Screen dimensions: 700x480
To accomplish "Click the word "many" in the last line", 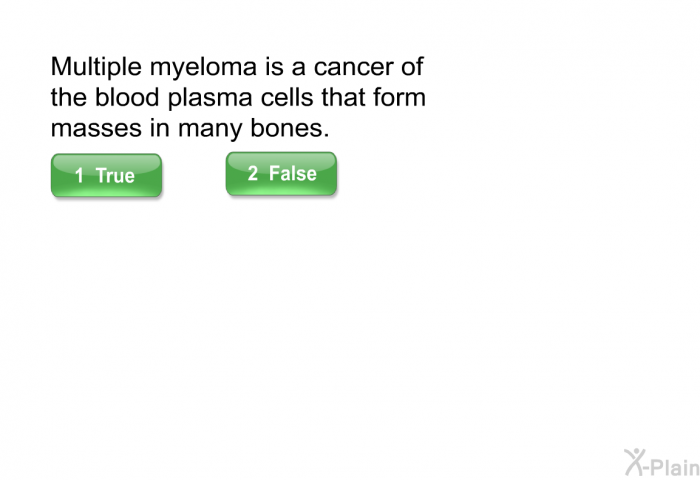I will click(210, 130).
